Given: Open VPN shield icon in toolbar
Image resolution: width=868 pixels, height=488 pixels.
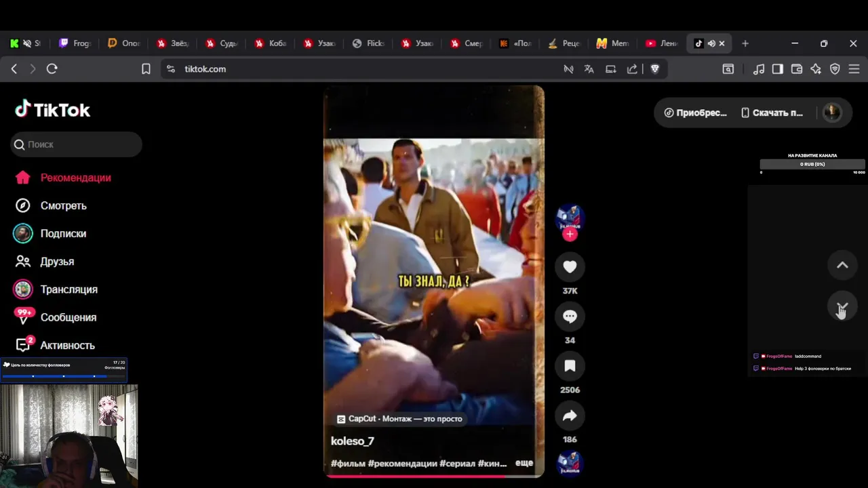Looking at the screenshot, I should click(835, 69).
